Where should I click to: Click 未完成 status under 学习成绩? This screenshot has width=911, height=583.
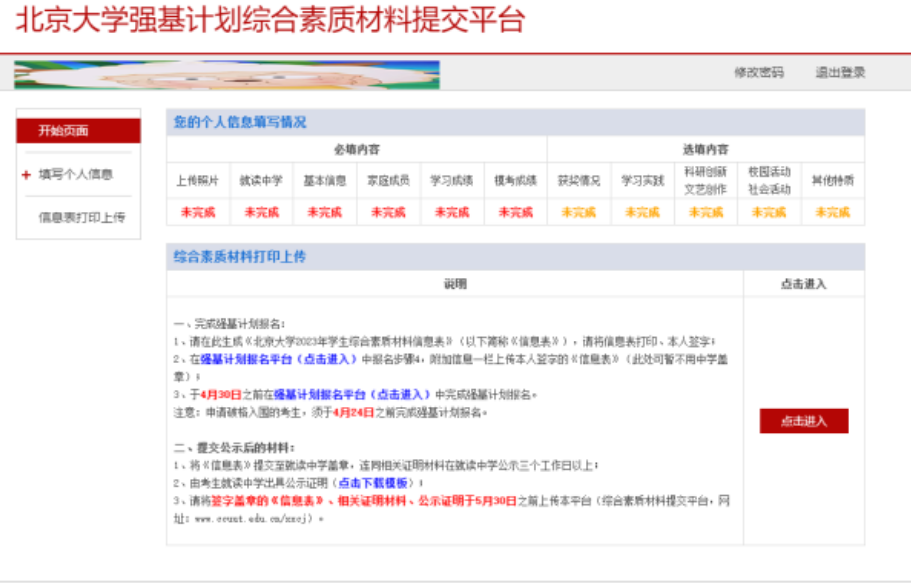[x=452, y=212]
